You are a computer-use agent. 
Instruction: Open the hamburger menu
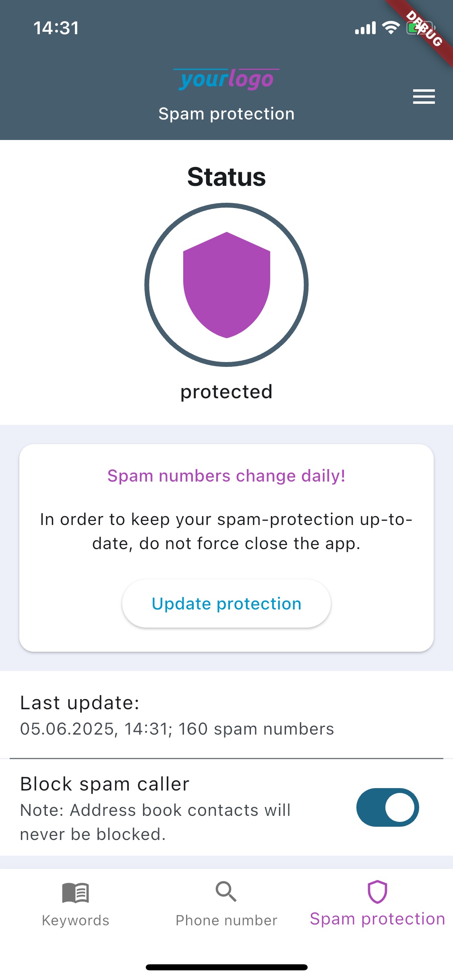(x=424, y=97)
